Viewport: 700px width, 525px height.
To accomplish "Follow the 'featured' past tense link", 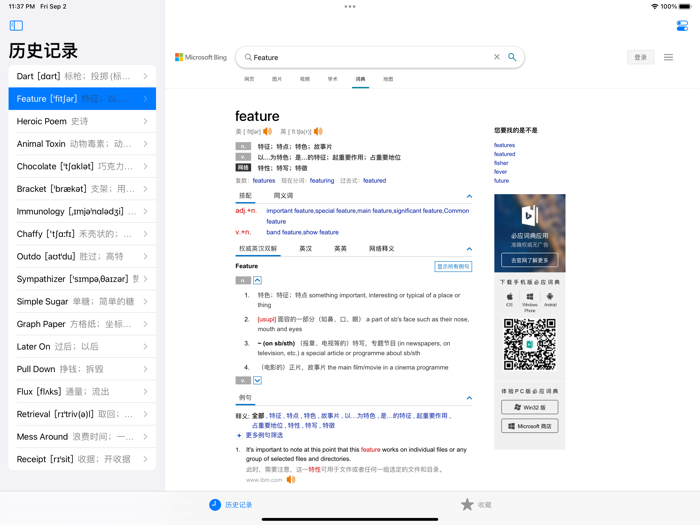I will click(375, 180).
